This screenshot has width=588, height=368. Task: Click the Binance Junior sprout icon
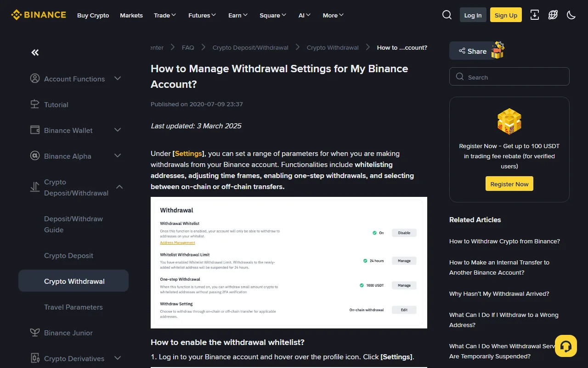(35, 333)
